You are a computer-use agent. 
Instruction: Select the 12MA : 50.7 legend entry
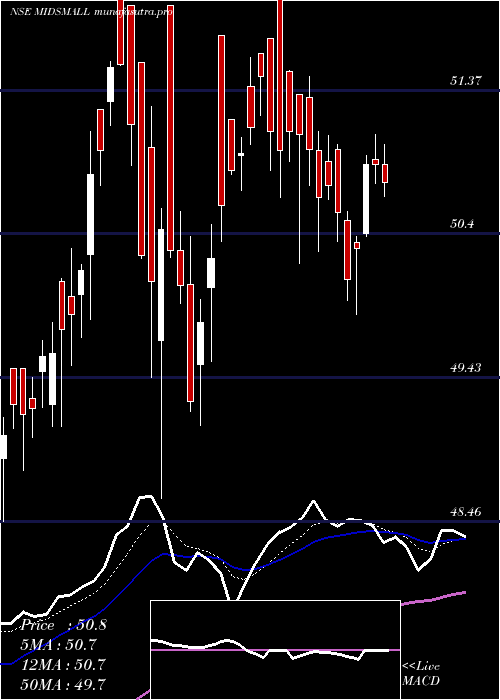click(63, 664)
